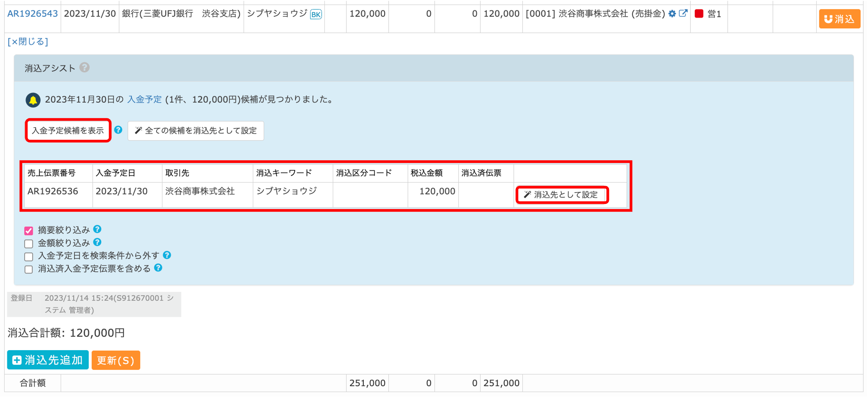This screenshot has width=868, height=397.
Task: Click 消込先追加 button
Action: (x=48, y=360)
